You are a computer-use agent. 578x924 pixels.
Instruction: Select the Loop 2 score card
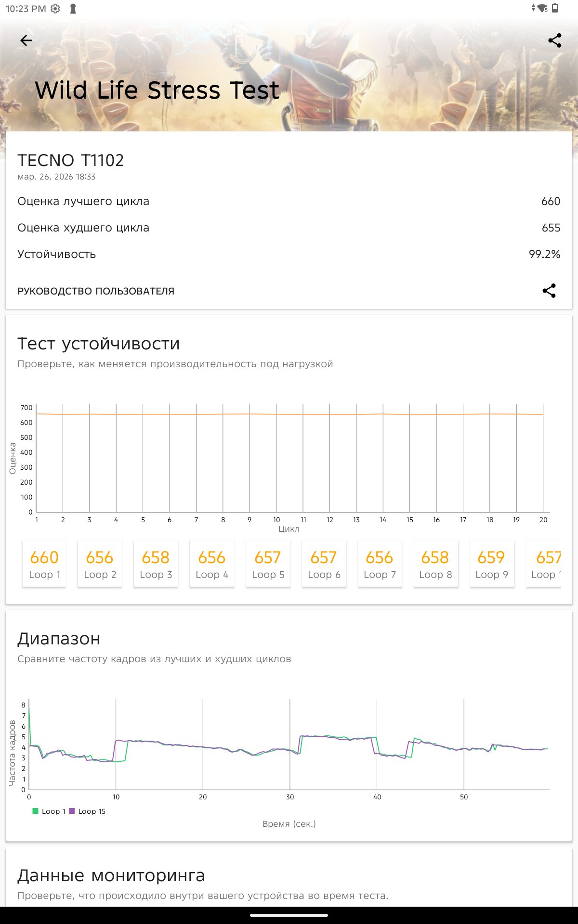[100, 564]
